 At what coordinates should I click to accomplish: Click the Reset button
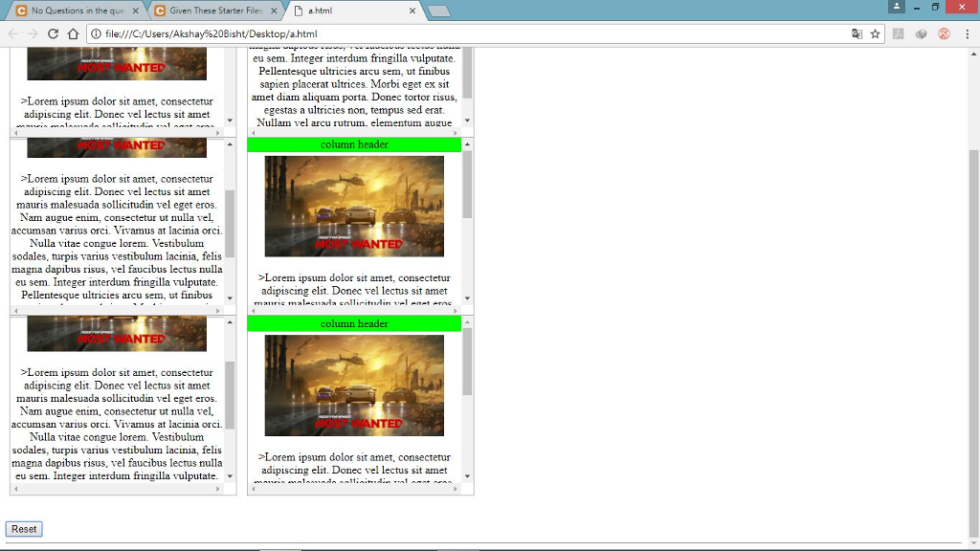[x=24, y=529]
